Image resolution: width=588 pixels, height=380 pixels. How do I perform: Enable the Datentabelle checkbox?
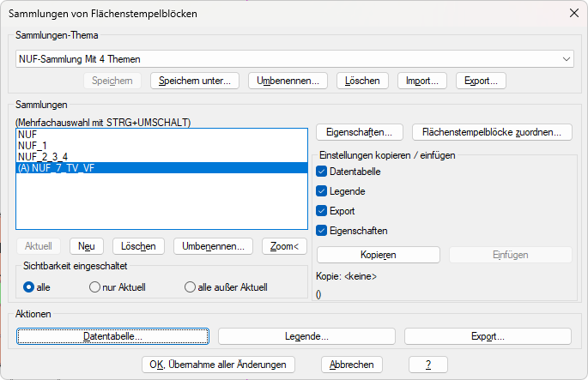322,172
